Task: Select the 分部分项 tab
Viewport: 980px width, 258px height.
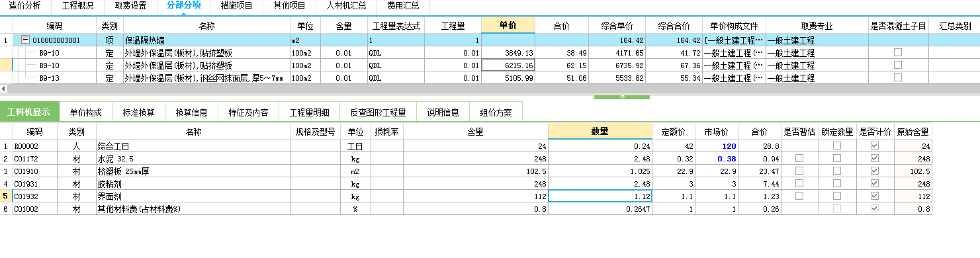Action: tap(184, 5)
